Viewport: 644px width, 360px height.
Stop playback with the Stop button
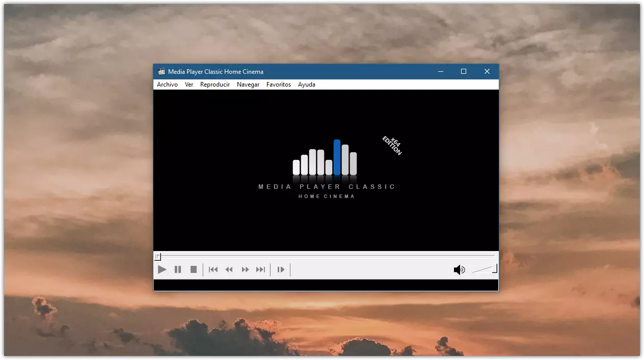pos(194,269)
